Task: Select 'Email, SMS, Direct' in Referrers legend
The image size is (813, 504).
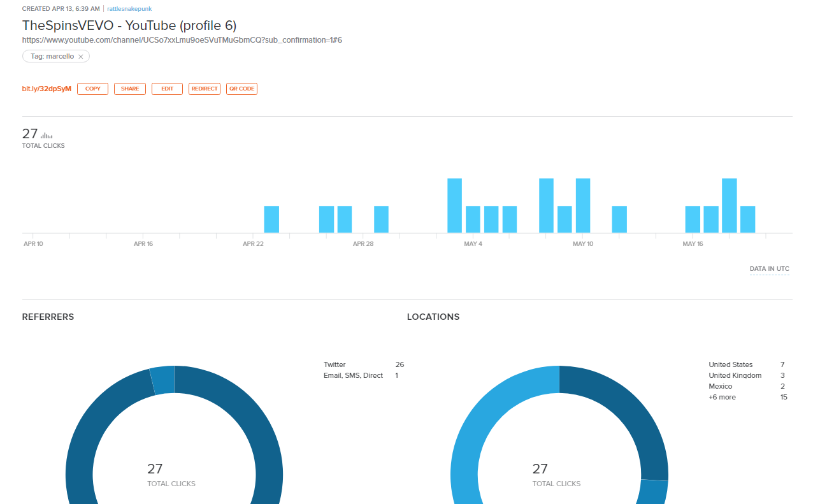Action: 354,375
